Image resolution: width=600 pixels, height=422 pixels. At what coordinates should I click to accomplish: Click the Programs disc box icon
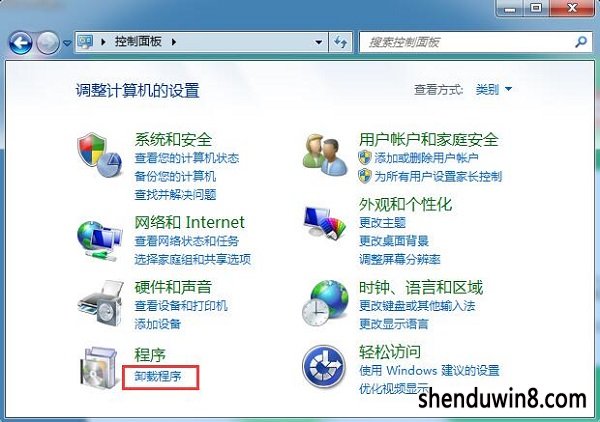point(99,367)
